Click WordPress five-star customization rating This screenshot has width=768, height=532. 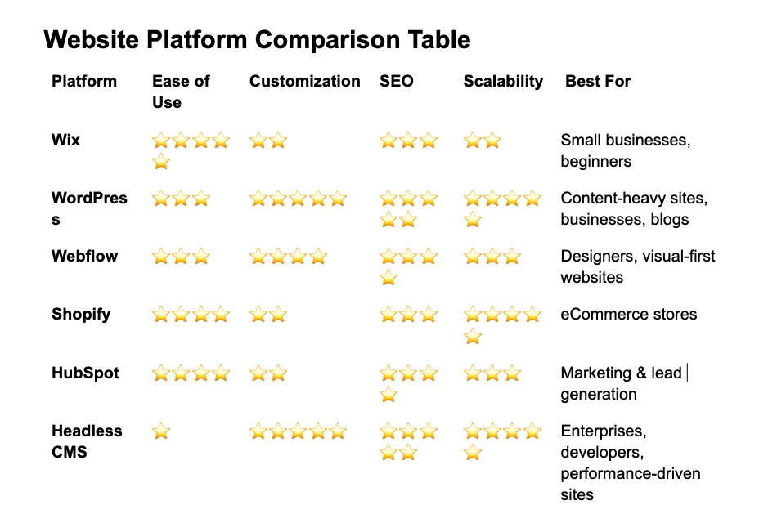click(x=298, y=199)
